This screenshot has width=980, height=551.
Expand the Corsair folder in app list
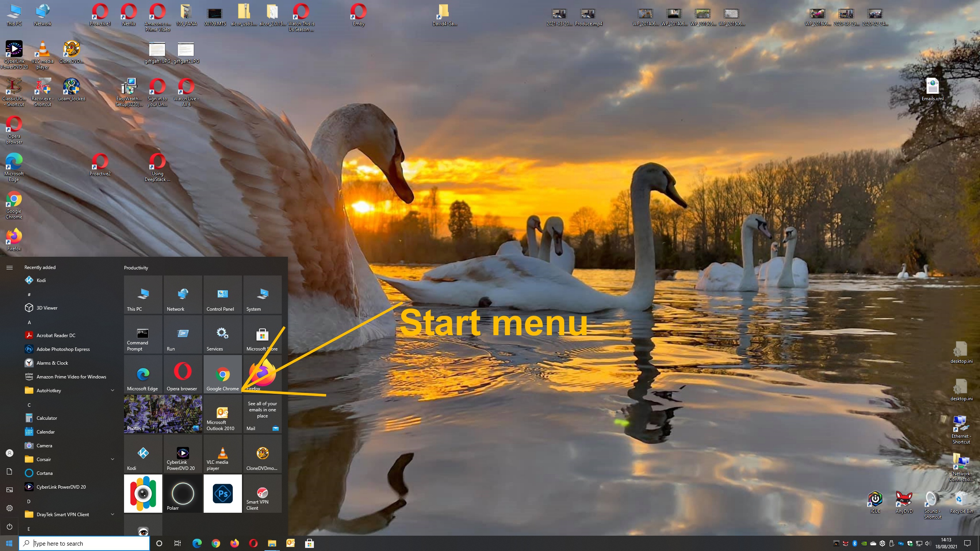112,460
